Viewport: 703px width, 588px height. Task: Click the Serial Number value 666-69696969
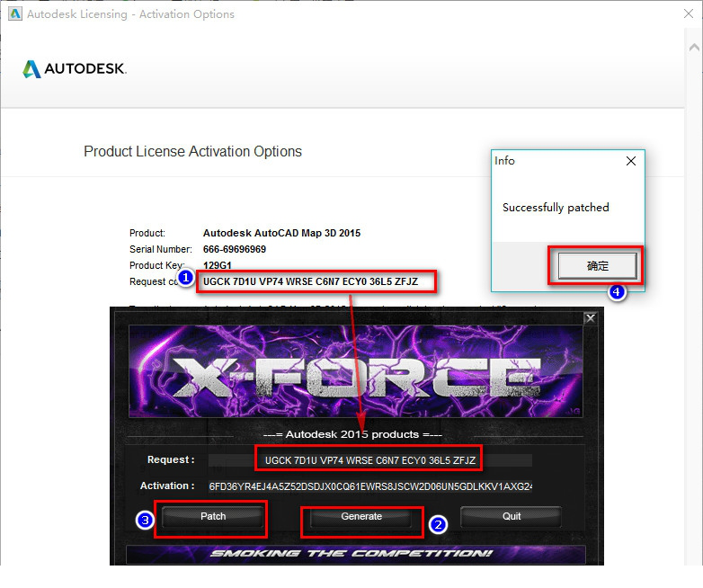[235, 249]
